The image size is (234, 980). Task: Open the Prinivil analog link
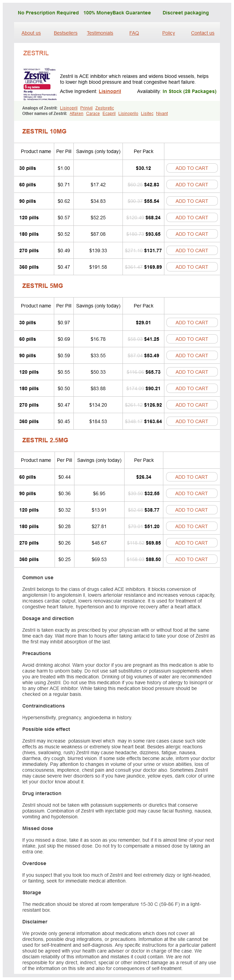(86, 108)
